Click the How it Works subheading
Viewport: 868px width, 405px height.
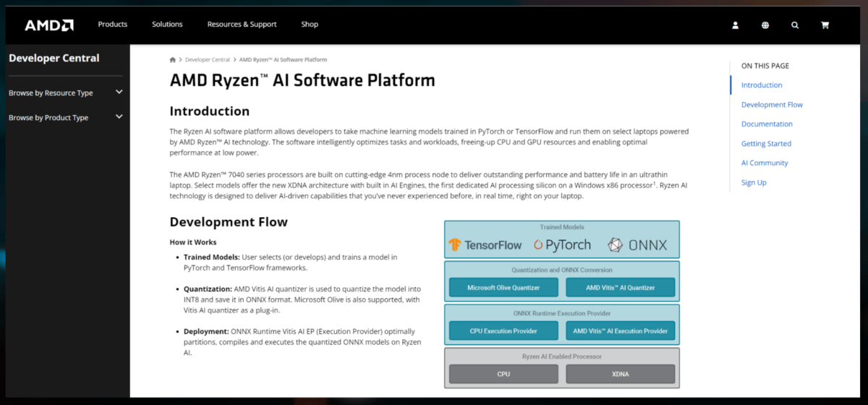(193, 242)
